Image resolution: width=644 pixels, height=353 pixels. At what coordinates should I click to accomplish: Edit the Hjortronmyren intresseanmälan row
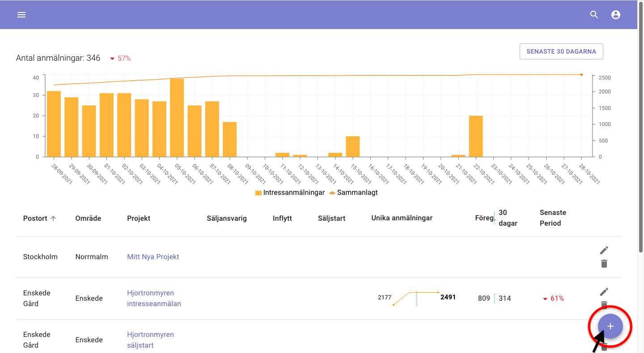coord(604,292)
